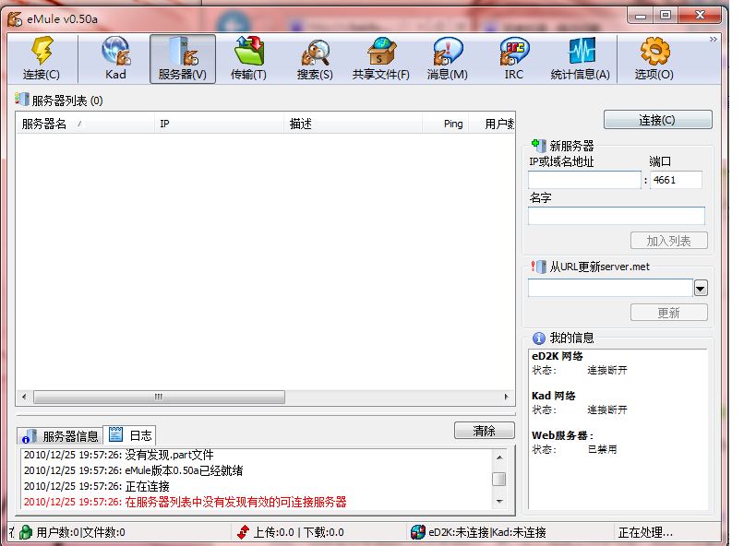Sort by Ping column header
This screenshot has height=546, width=756.
[x=446, y=124]
